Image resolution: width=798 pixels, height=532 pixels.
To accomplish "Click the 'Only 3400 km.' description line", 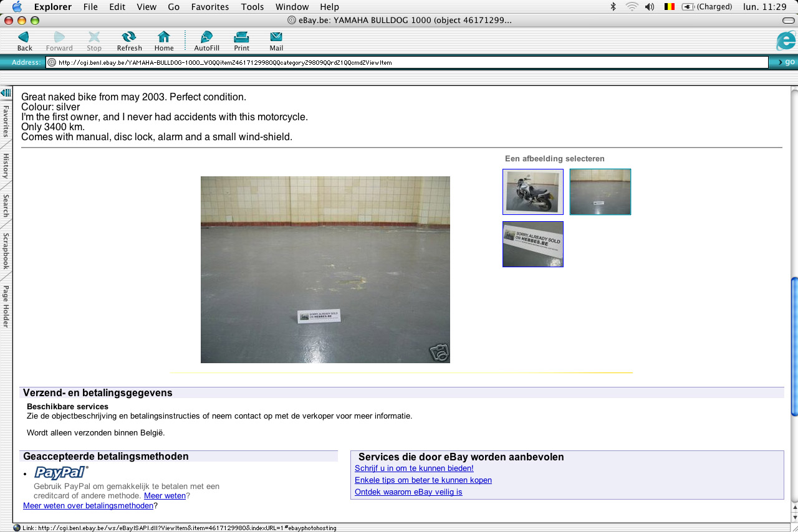I will click(53, 127).
